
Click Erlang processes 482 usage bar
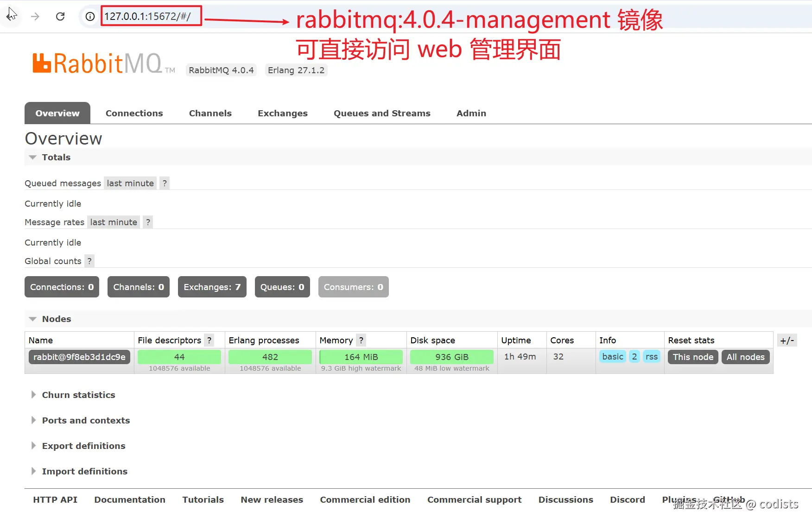click(x=270, y=357)
